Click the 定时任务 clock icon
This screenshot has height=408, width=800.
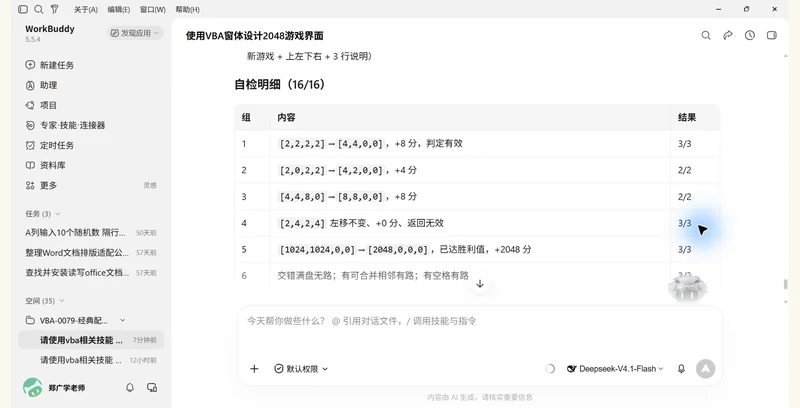(30, 145)
